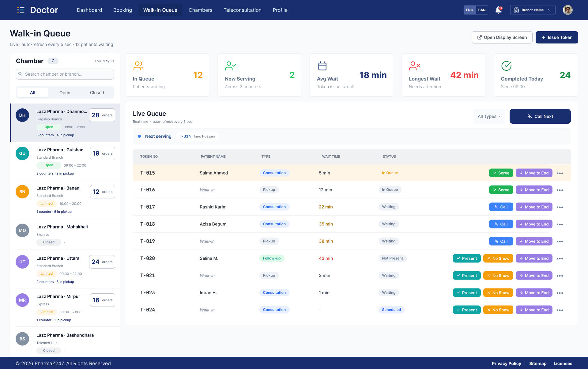Open Licenses link
This screenshot has width=588, height=369.
563,363
